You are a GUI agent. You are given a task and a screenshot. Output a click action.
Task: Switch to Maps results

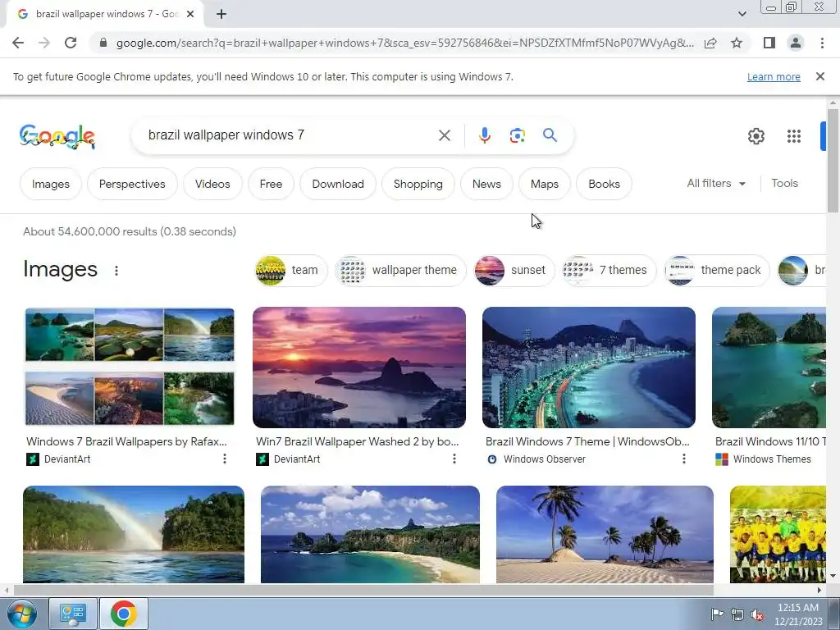click(x=545, y=184)
